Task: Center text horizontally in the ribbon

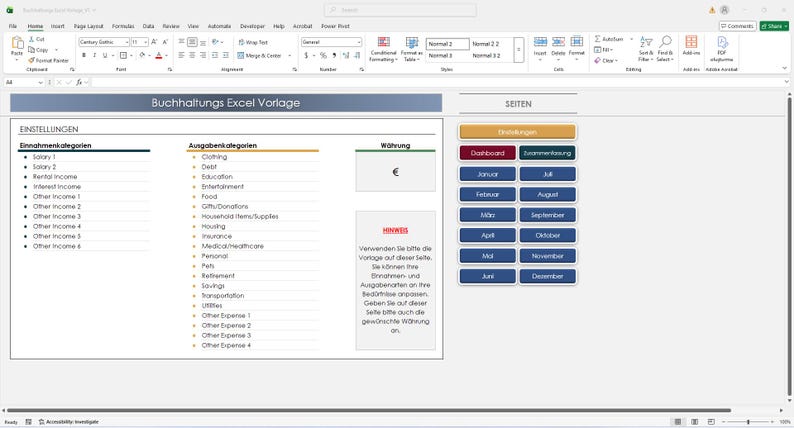Action: [192, 55]
